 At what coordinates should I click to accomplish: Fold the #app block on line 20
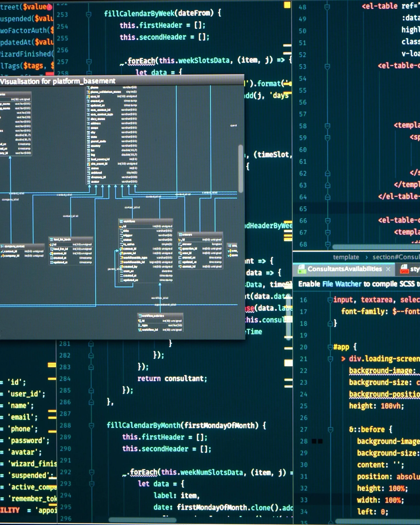330,347
